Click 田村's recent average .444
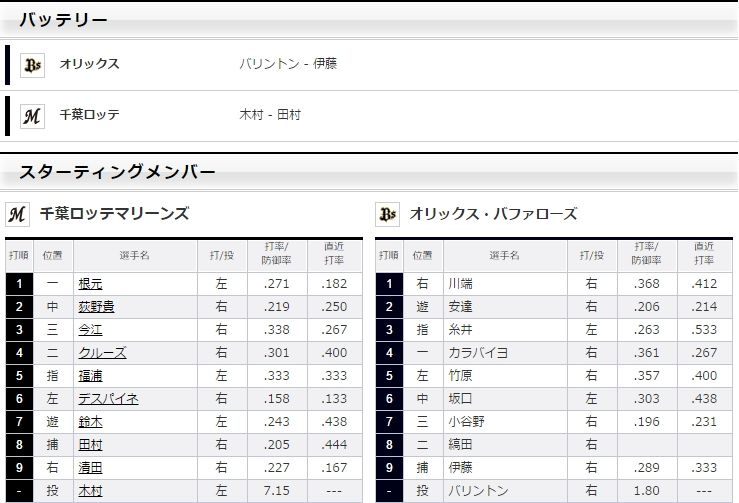739x503 pixels. [x=334, y=445]
